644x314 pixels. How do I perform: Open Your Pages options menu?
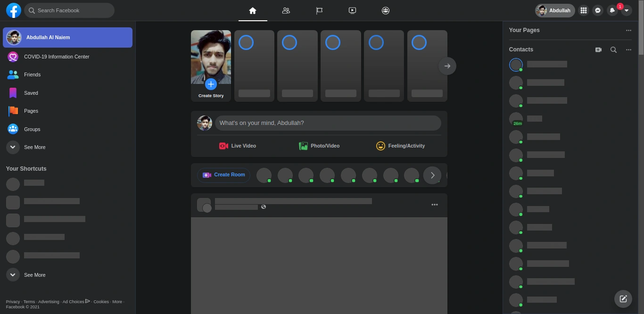point(628,30)
